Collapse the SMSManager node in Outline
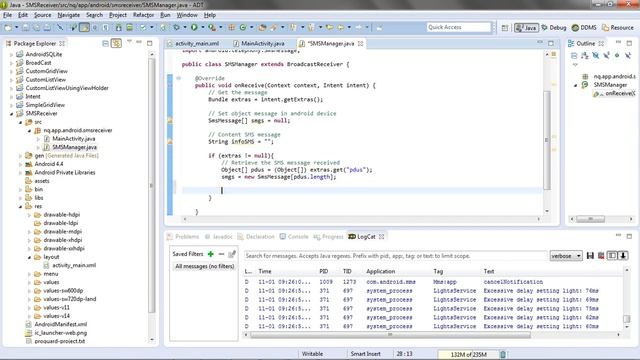Viewport: 640px width, 360px height. pos(576,85)
